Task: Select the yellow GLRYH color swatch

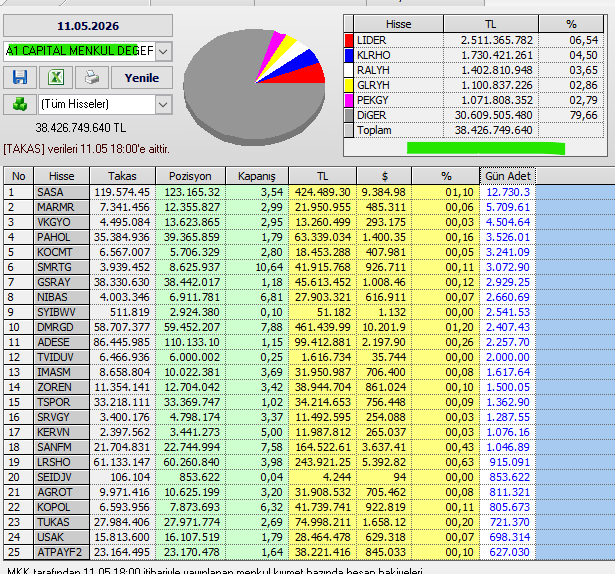Action: point(349,85)
